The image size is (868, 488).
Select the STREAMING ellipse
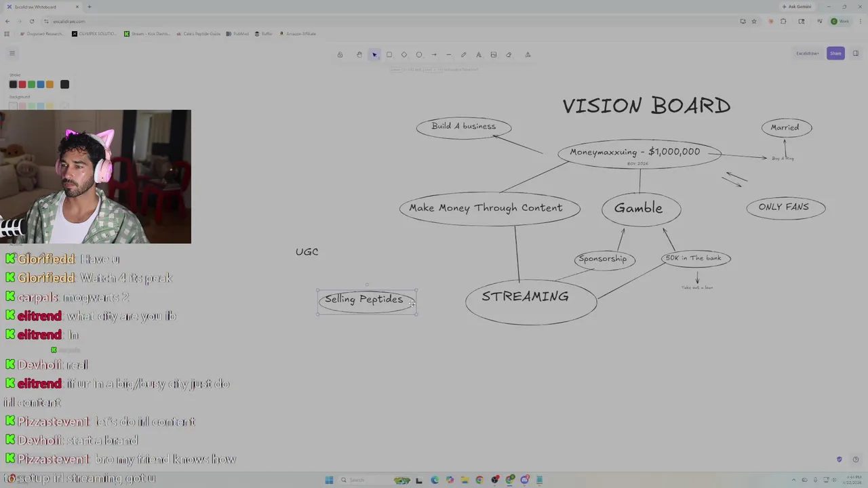pos(531,301)
